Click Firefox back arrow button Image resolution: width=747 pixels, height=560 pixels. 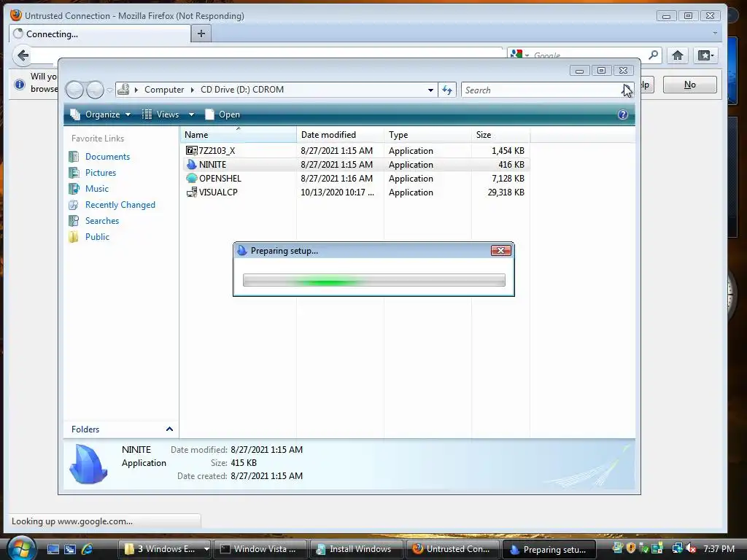click(x=23, y=55)
